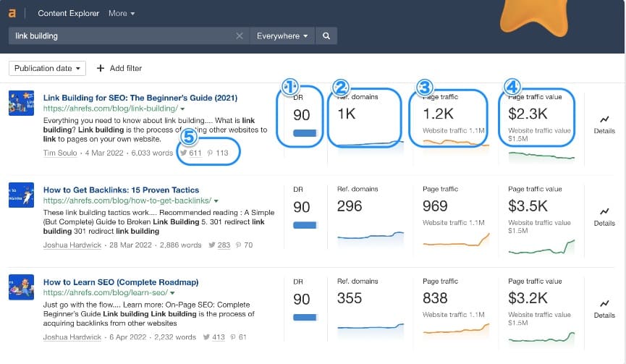Click Page traffic value 1.2K

(x=438, y=114)
